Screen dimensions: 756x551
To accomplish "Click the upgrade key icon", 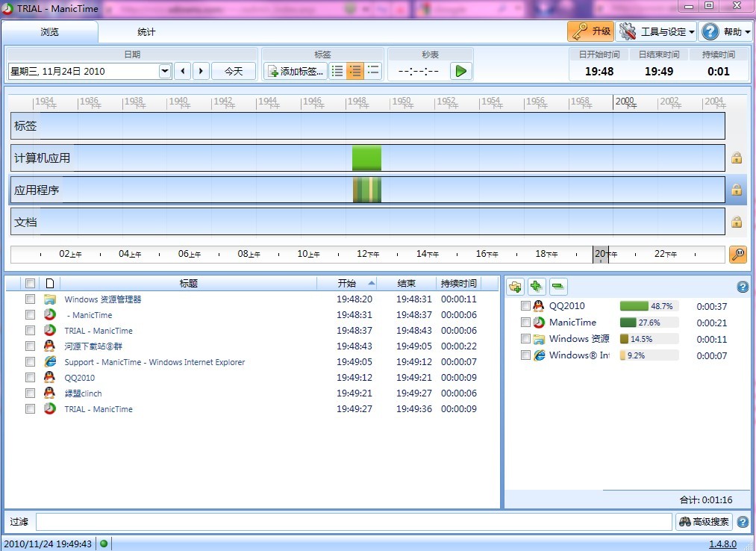I will pos(580,32).
